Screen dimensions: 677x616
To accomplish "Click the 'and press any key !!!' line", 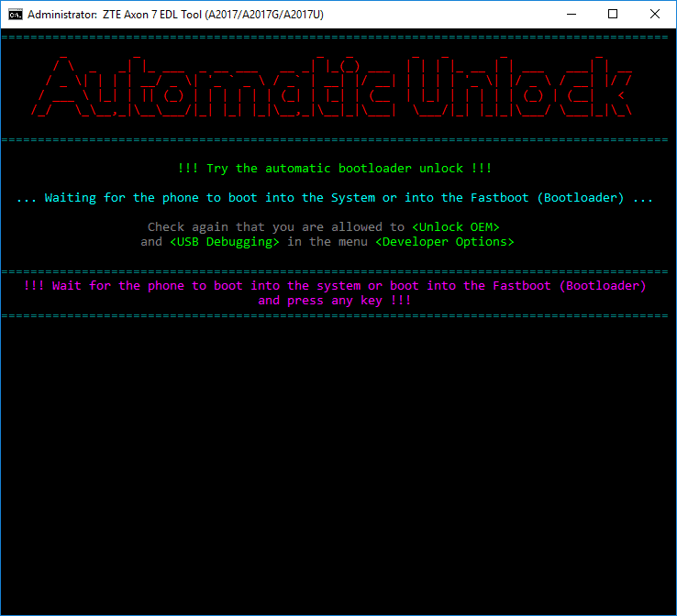I will click(335, 301).
